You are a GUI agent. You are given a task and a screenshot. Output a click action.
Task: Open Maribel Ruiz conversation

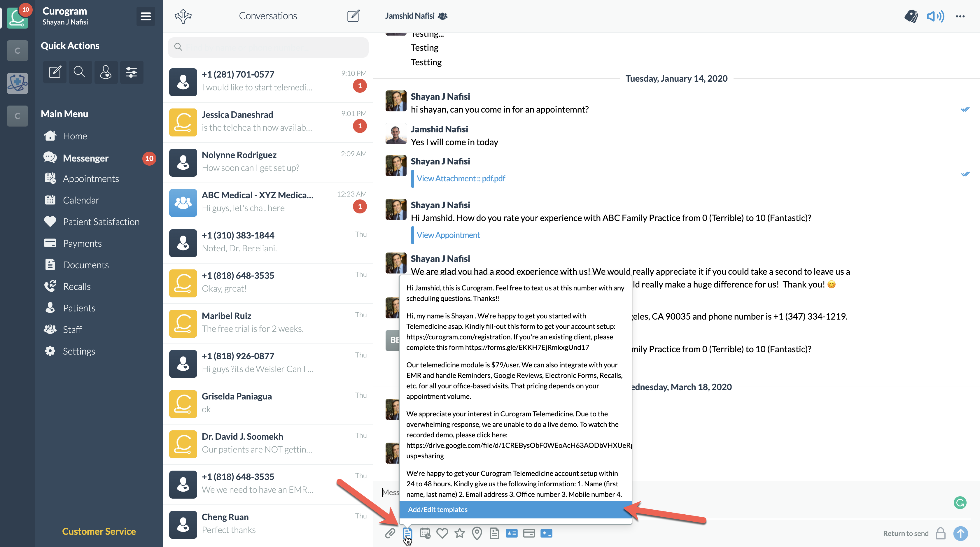[x=268, y=324]
